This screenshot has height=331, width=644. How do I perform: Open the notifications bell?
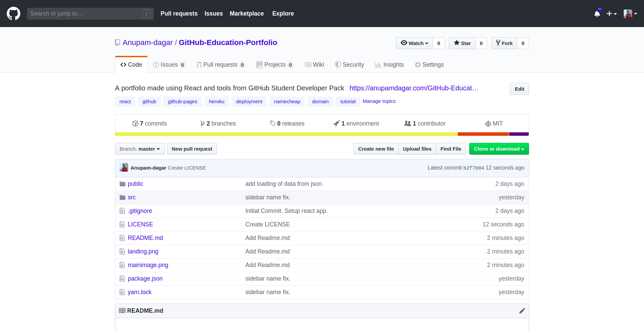click(597, 14)
